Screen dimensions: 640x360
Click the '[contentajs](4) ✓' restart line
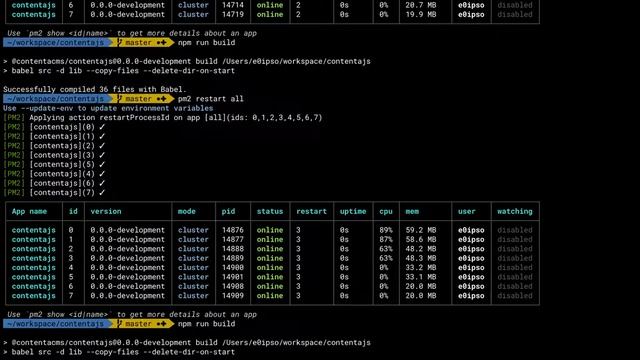pyautogui.click(x=54, y=174)
